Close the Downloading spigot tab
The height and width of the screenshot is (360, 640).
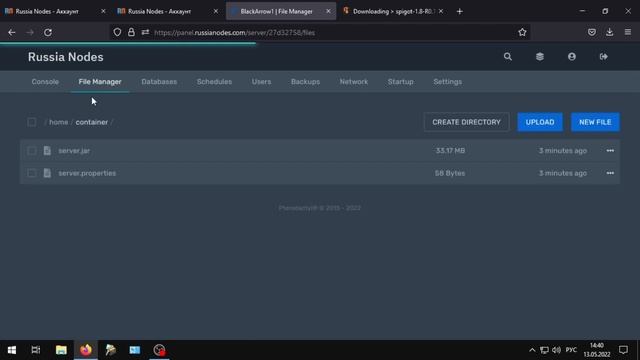click(x=441, y=11)
